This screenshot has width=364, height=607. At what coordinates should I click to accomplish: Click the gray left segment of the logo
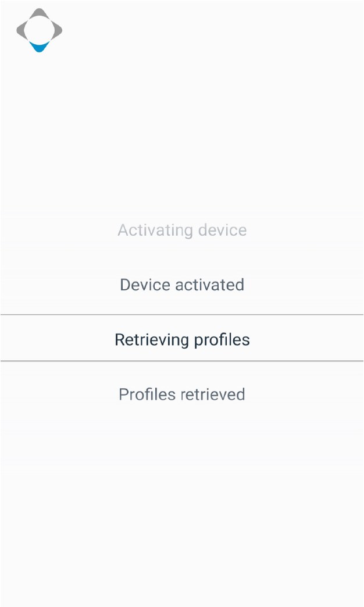pyautogui.click(x=21, y=30)
